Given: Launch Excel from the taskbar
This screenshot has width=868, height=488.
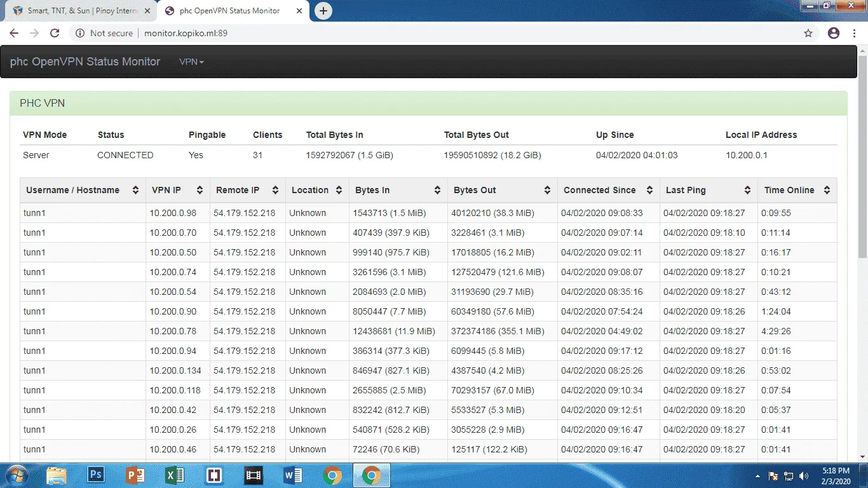Looking at the screenshot, I should click(175, 475).
